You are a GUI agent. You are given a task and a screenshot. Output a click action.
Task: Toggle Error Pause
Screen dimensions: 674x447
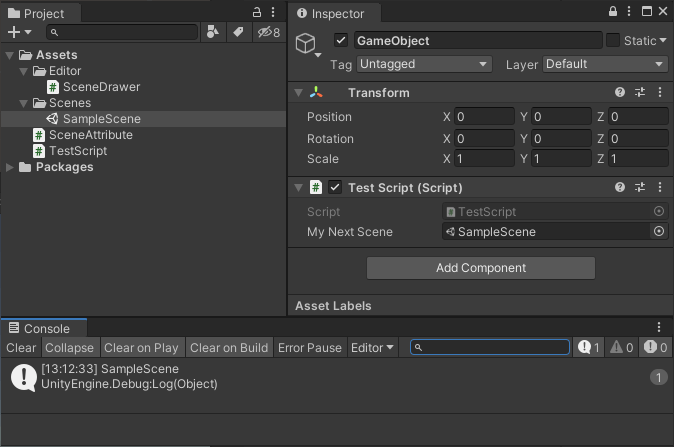pos(309,347)
